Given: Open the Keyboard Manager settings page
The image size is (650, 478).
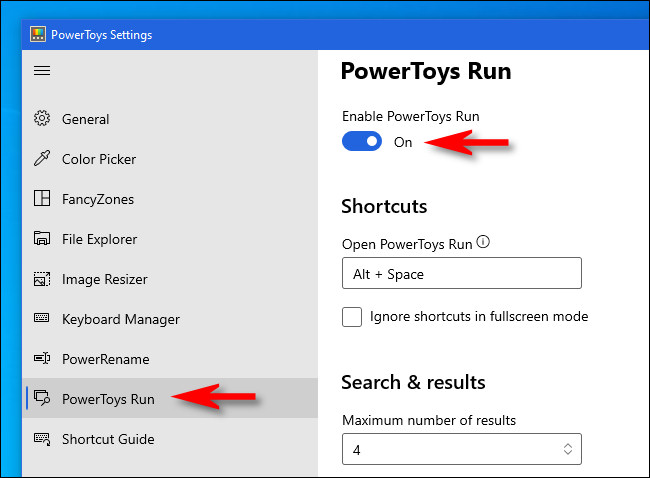Looking at the screenshot, I should tap(120, 319).
